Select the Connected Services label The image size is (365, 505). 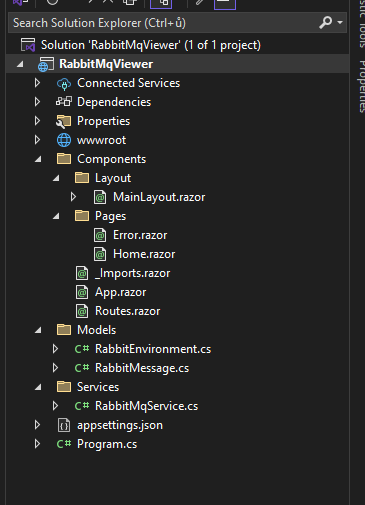pyautogui.click(x=129, y=83)
